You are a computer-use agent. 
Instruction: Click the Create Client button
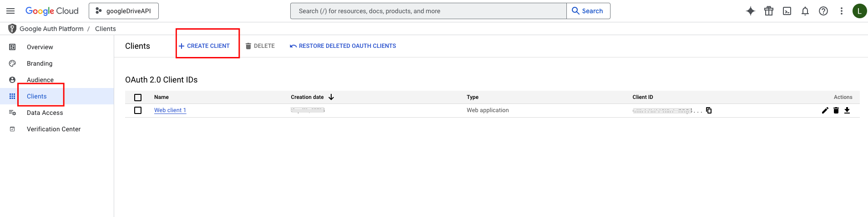pyautogui.click(x=204, y=46)
